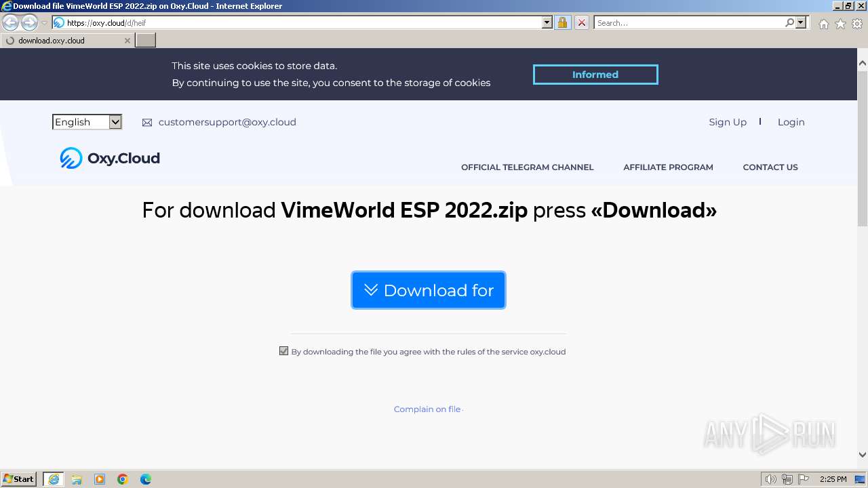Click the 2:25 PM system clock
Viewport: 868px width, 488px height.
pos(833,479)
